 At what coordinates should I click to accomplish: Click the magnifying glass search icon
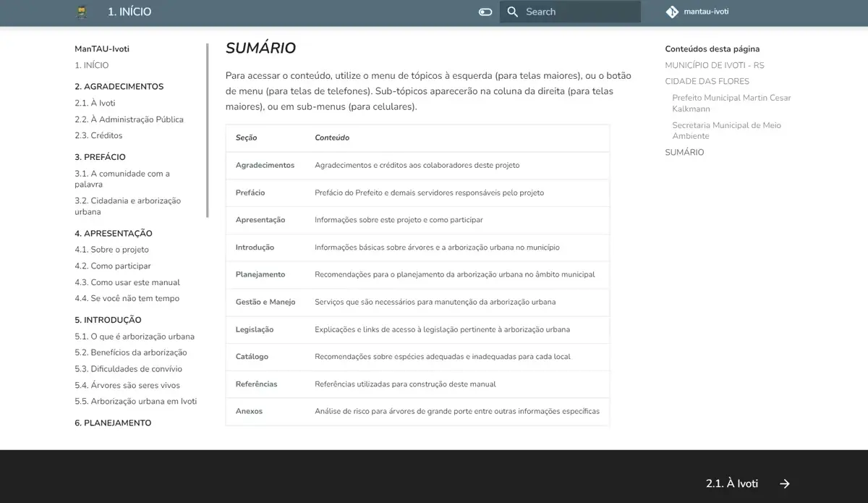(x=512, y=12)
